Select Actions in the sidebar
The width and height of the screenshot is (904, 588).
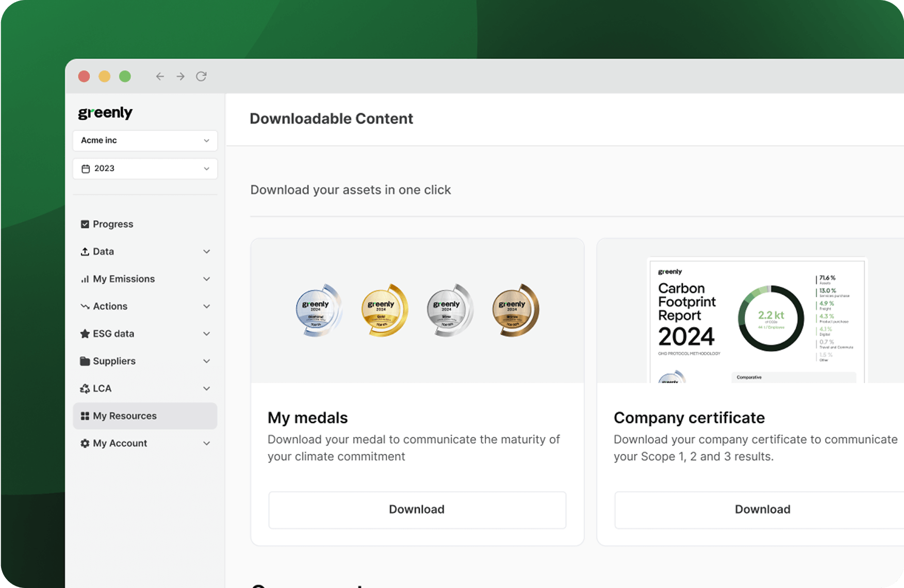tap(145, 306)
